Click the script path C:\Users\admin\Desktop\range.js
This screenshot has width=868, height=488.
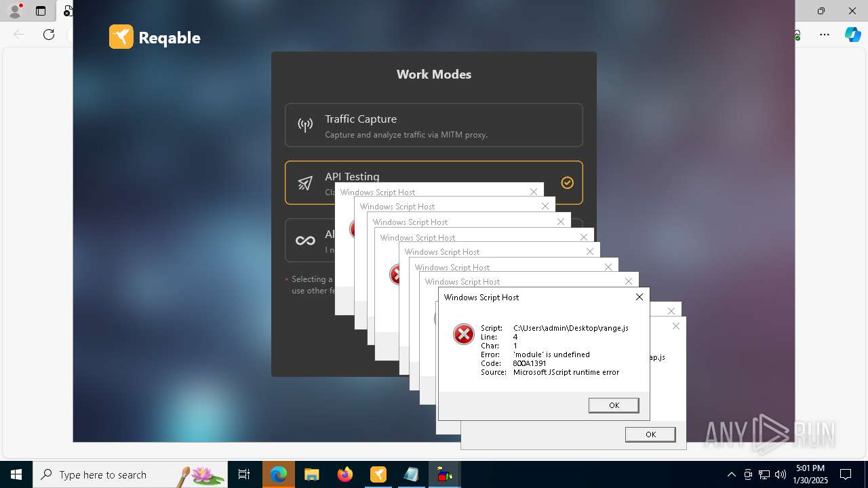click(x=571, y=328)
